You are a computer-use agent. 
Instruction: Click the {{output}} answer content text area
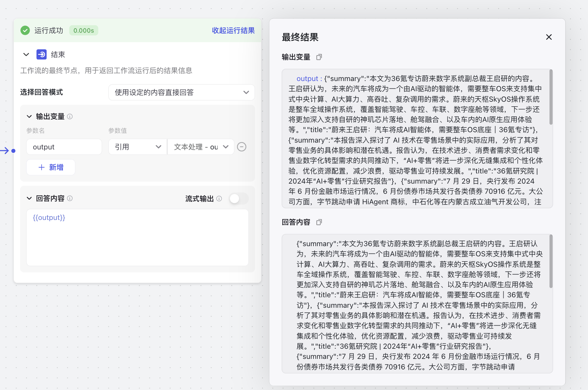pos(137,237)
